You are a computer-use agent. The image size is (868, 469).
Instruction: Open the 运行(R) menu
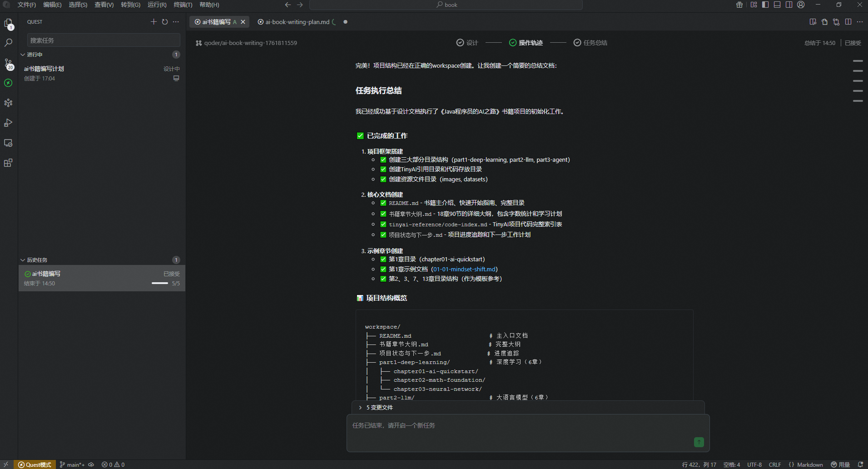157,5
